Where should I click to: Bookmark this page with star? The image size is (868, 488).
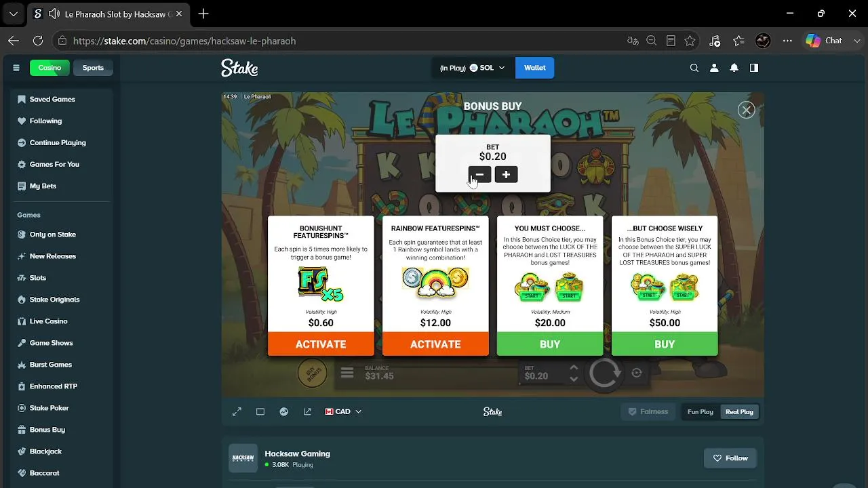[690, 41]
